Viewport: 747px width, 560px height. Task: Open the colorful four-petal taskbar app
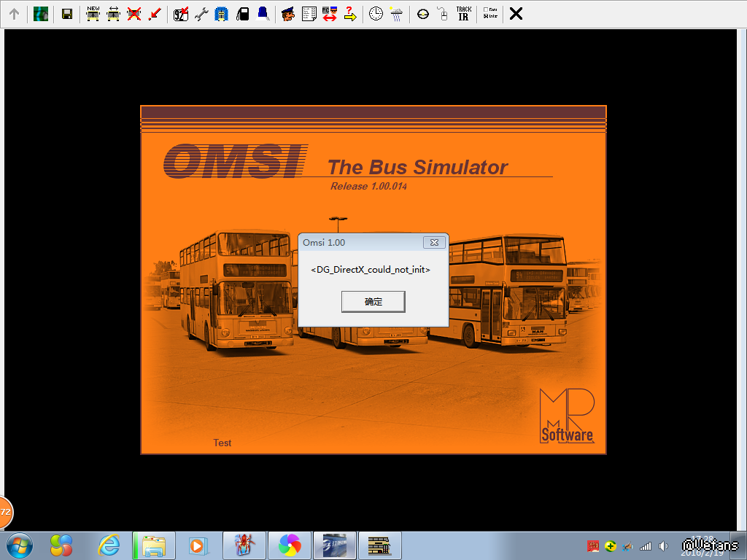click(61, 545)
